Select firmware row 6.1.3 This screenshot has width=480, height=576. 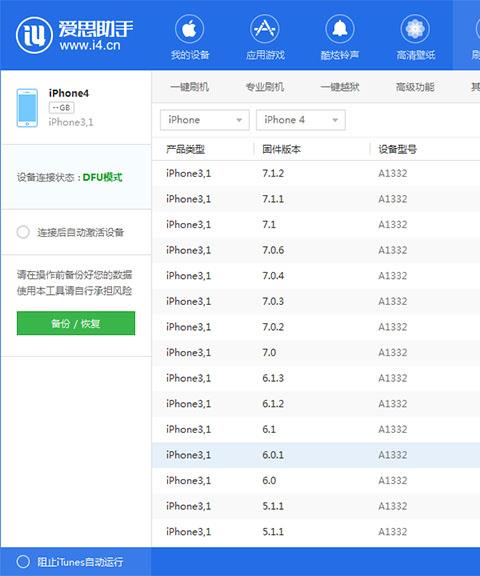coord(316,378)
